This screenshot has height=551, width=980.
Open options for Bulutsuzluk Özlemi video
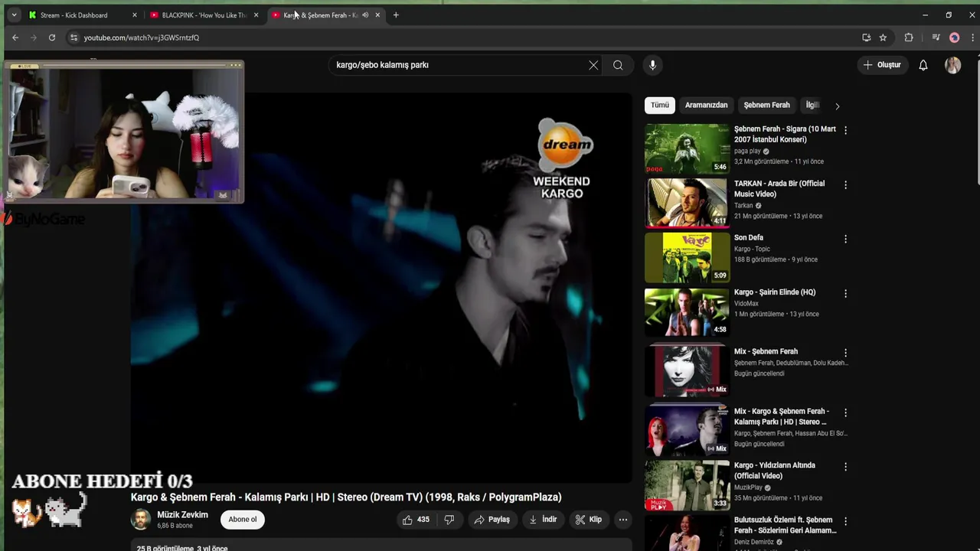(845, 521)
